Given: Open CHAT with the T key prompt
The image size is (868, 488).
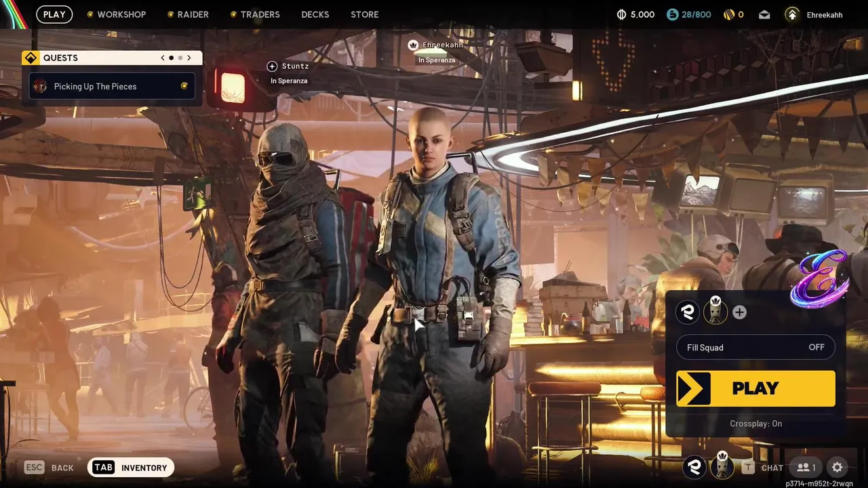Looking at the screenshot, I should click(x=762, y=467).
